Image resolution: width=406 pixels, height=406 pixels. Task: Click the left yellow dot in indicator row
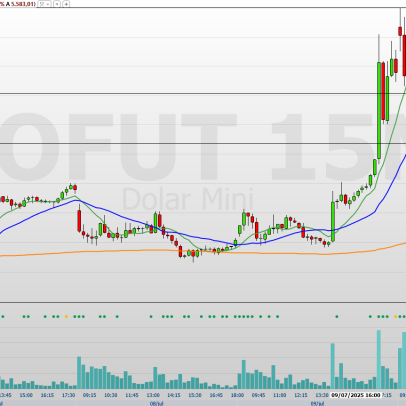[66, 316]
